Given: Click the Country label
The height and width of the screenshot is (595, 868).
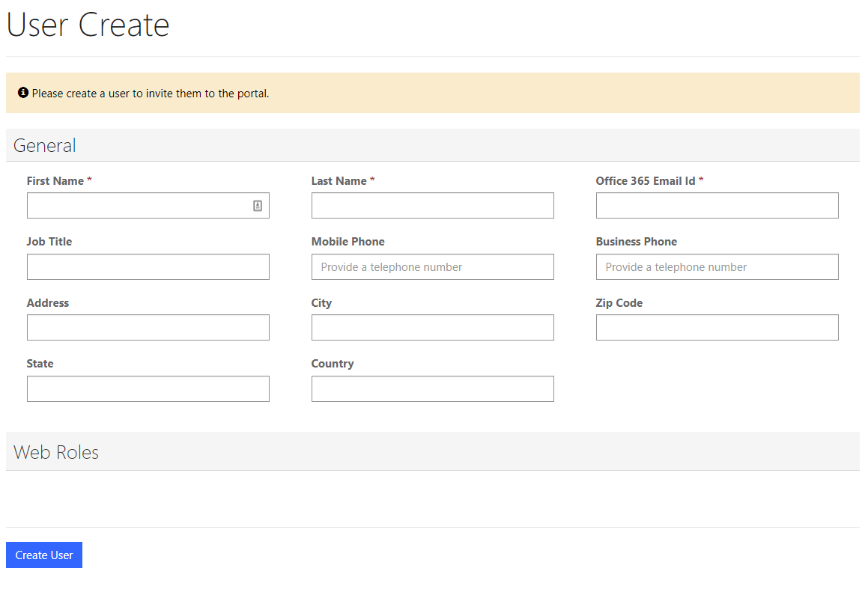Looking at the screenshot, I should 332,364.
